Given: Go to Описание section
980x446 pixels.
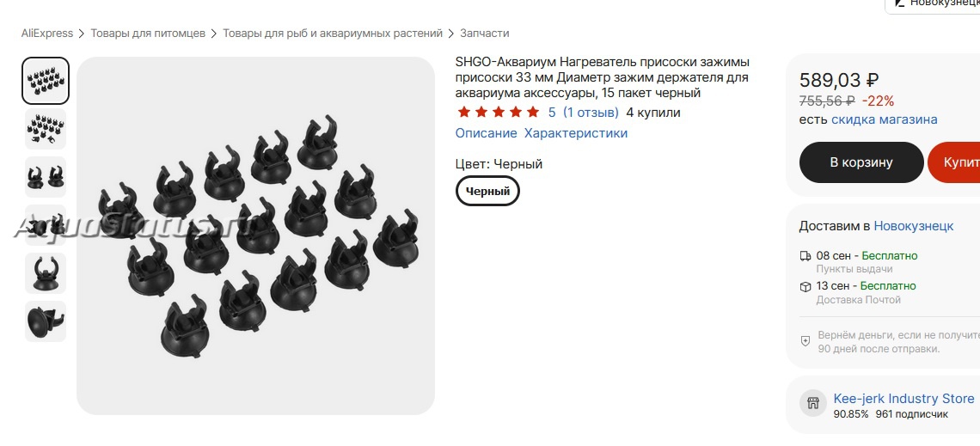Looking at the screenshot, I should pyautogui.click(x=486, y=133).
